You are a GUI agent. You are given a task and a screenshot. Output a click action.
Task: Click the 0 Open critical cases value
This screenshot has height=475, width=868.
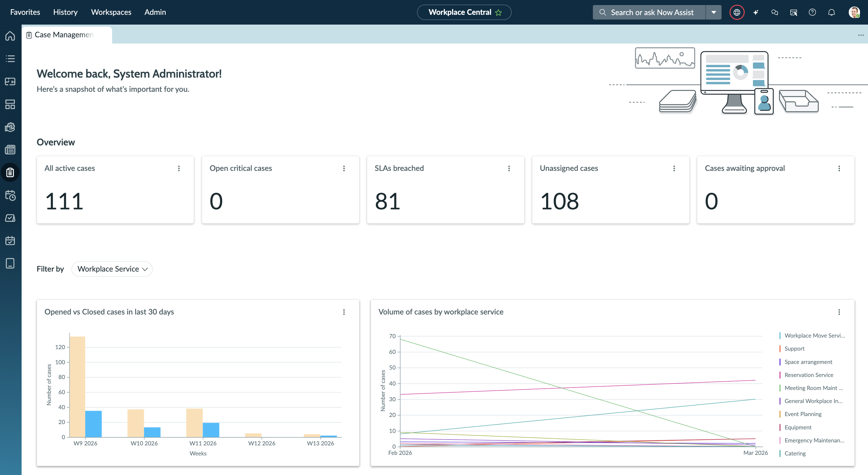point(216,201)
